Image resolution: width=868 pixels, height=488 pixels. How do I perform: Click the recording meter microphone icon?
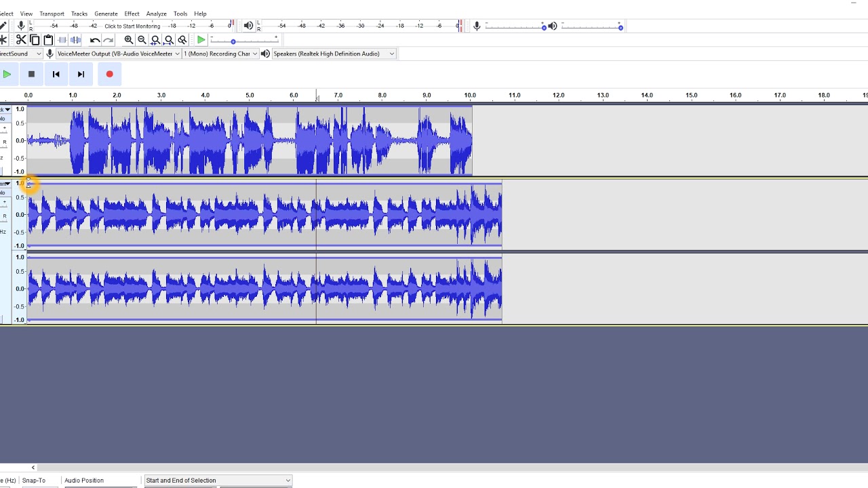[21, 26]
